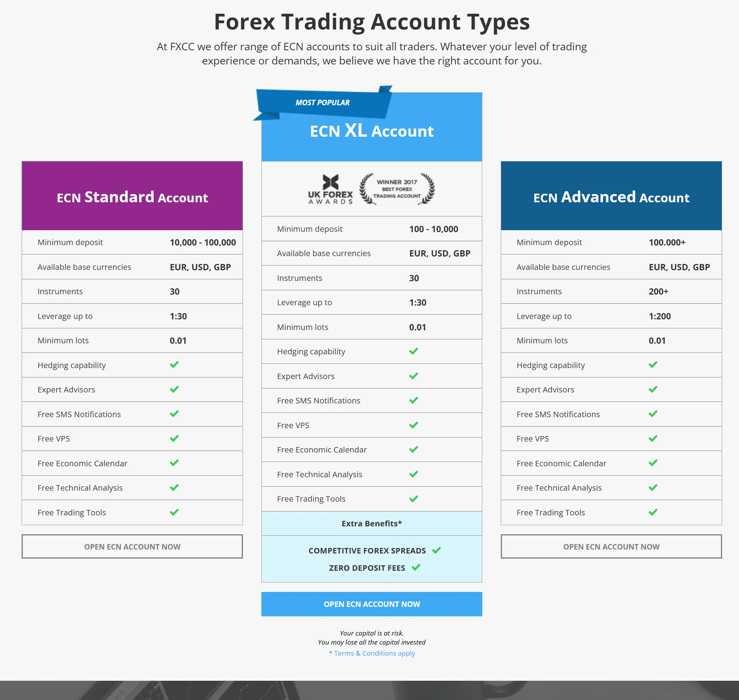This screenshot has width=739, height=700.
Task: Click Standard account Free Trading Tools checkmark
Action: click(x=174, y=512)
